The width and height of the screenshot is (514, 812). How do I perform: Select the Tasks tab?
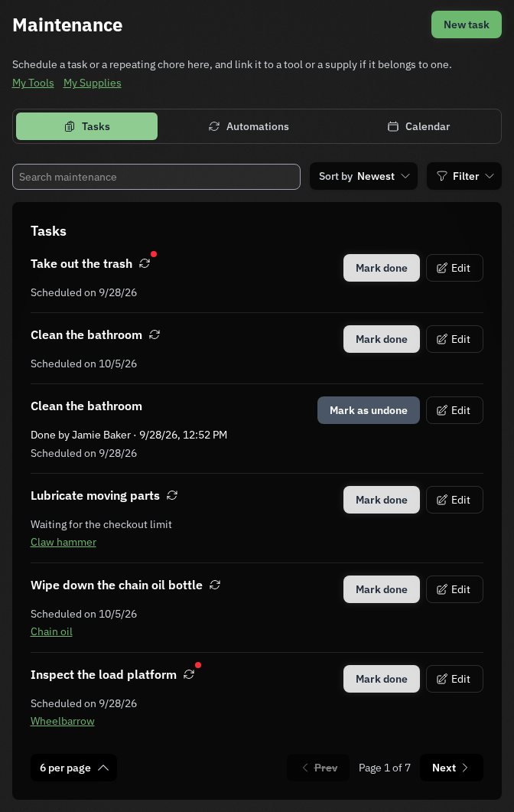[87, 126]
